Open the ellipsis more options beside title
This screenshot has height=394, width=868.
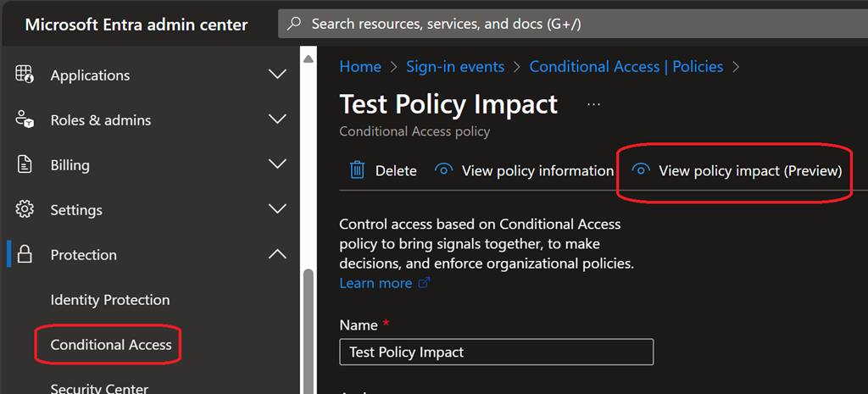click(593, 104)
